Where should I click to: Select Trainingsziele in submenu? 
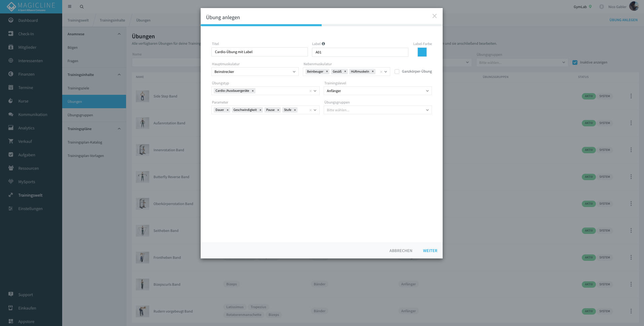(x=78, y=88)
